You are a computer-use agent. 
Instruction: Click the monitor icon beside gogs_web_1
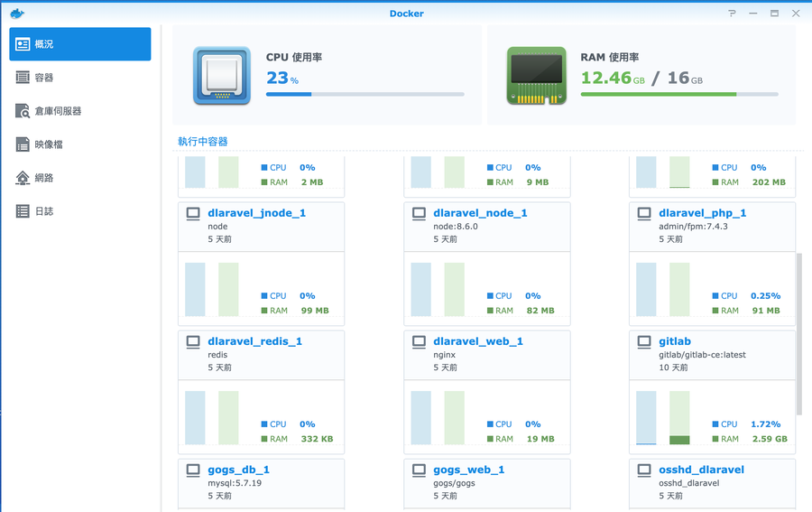pyautogui.click(x=419, y=470)
